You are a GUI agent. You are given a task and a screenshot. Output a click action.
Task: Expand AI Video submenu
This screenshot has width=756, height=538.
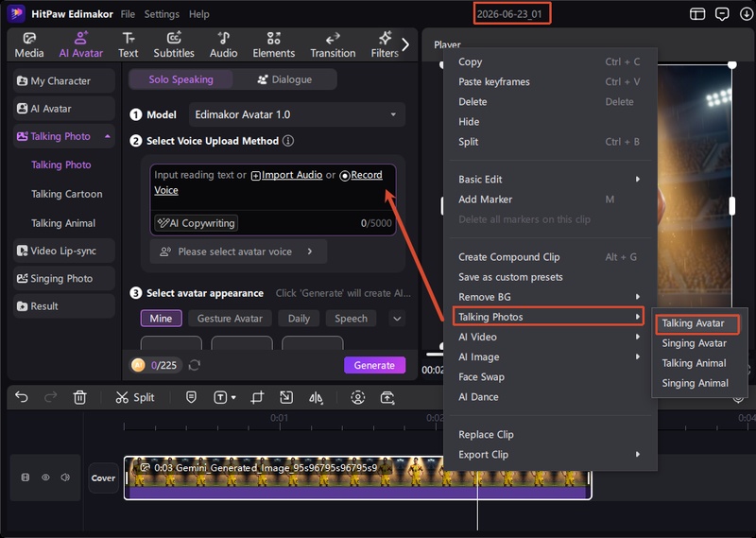[549, 337]
